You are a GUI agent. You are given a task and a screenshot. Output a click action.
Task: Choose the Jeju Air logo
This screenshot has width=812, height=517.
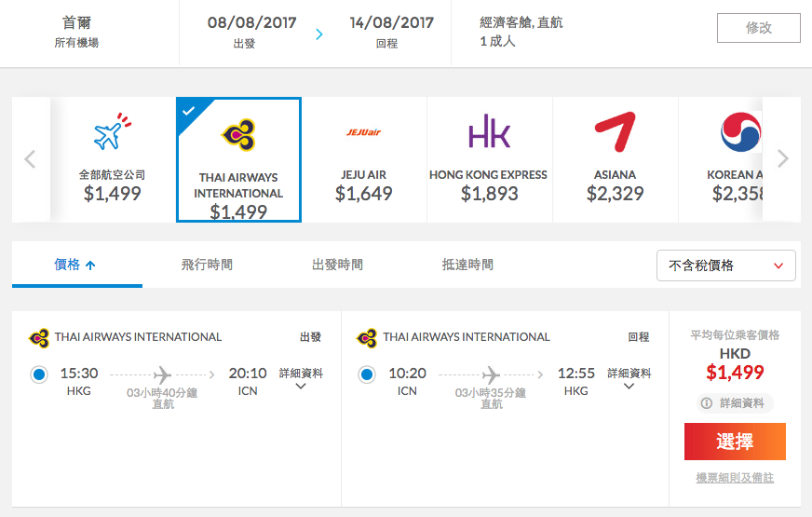click(363, 132)
